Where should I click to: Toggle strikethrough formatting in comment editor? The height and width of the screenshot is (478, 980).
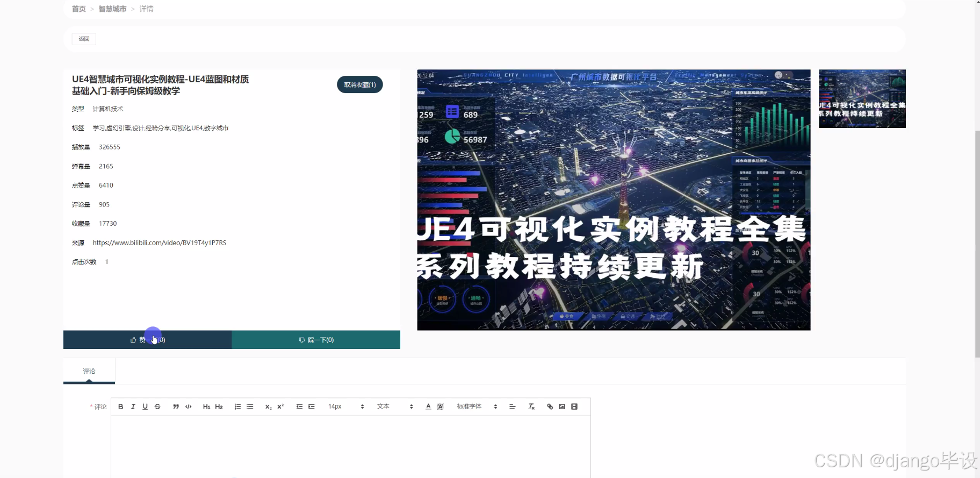pos(157,406)
